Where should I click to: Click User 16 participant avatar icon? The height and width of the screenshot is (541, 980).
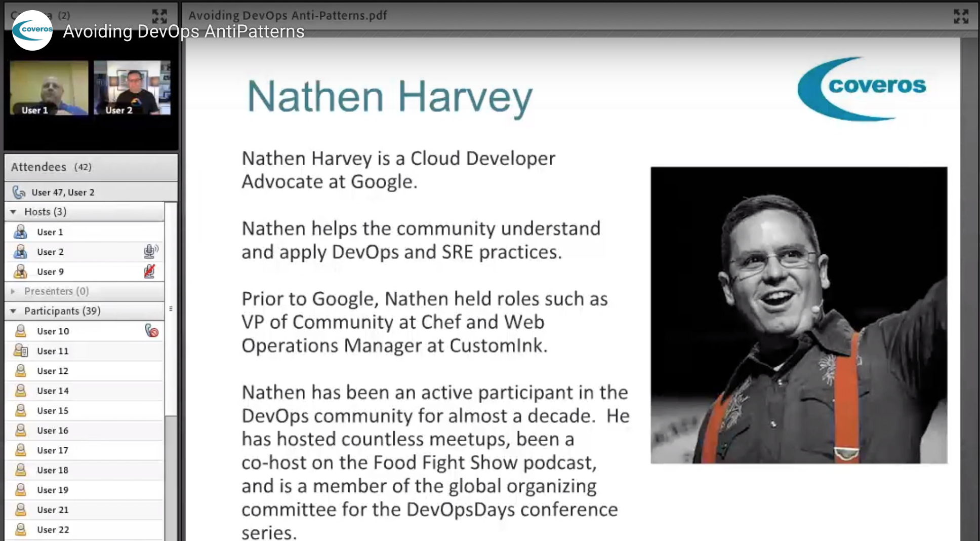click(x=20, y=430)
